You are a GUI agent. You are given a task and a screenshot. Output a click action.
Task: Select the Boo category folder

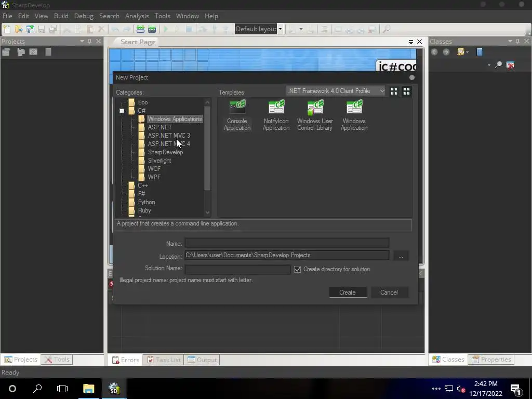142,102
